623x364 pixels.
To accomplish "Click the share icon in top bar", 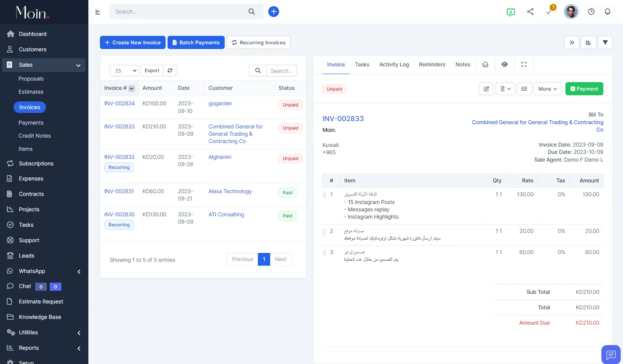I will pos(530,12).
